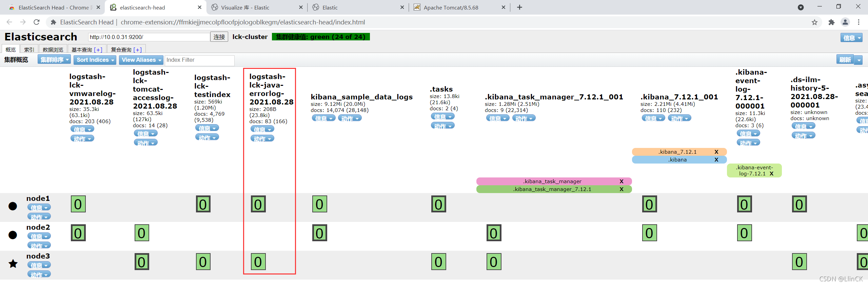The height and width of the screenshot is (285, 868).
Task: Focus the Index Filter input field
Action: pos(199,60)
